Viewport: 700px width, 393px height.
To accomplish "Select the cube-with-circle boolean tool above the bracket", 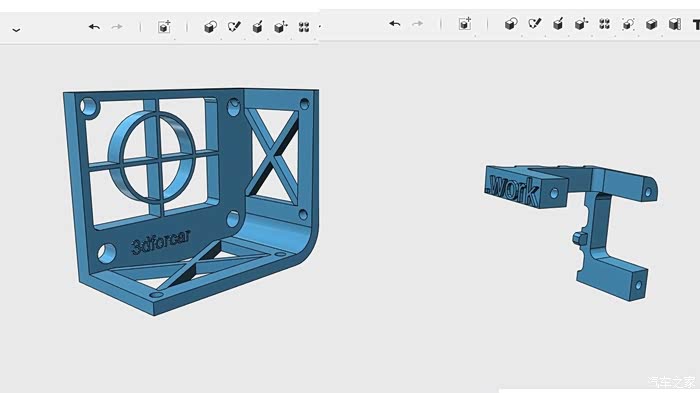I will (210, 27).
